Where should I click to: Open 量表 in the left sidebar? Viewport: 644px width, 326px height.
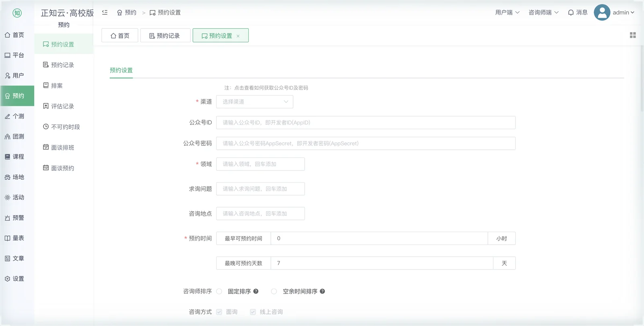click(17, 238)
